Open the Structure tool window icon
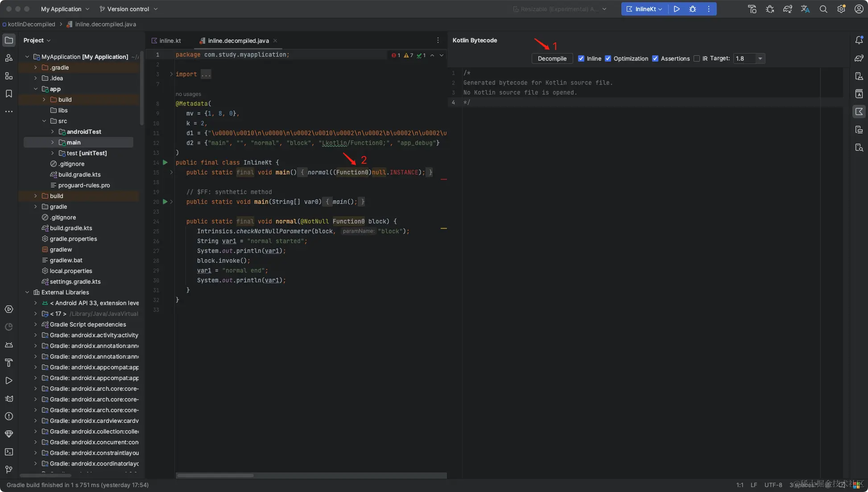Viewport: 868px width, 492px height. click(9, 76)
